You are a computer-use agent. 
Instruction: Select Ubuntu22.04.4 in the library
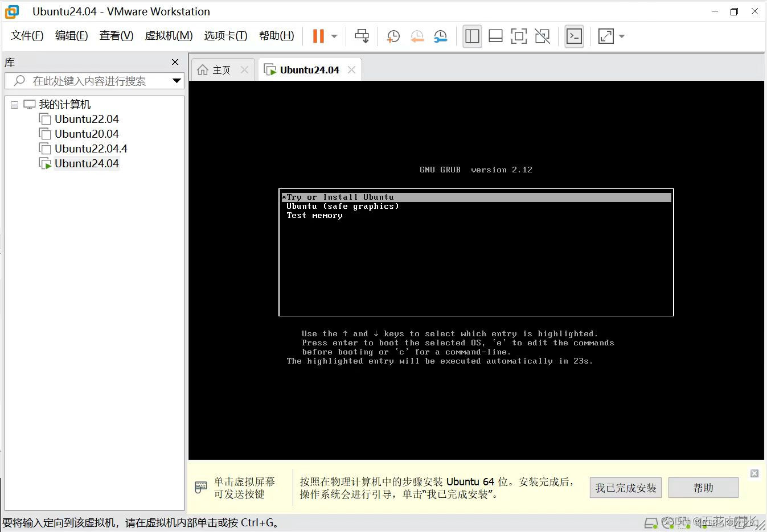[91, 149]
